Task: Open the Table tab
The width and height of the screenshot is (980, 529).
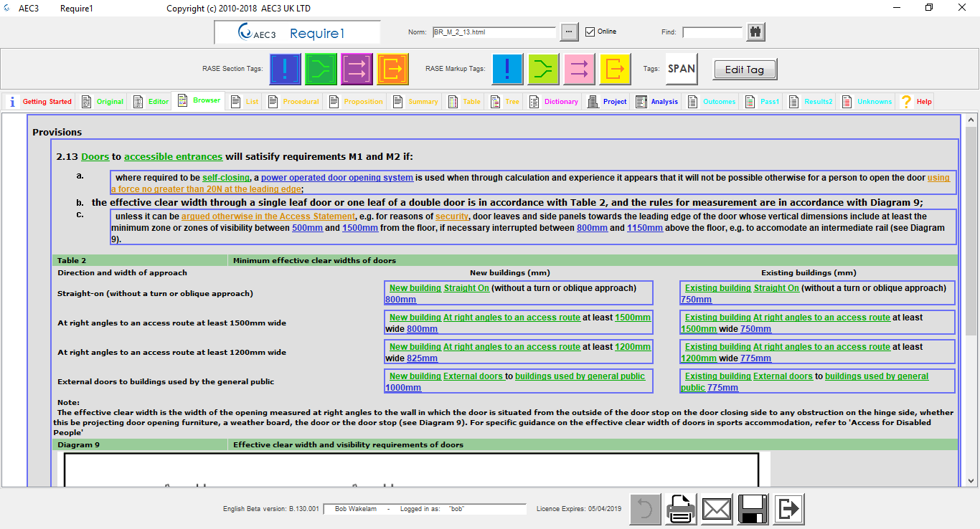Action: (464, 102)
